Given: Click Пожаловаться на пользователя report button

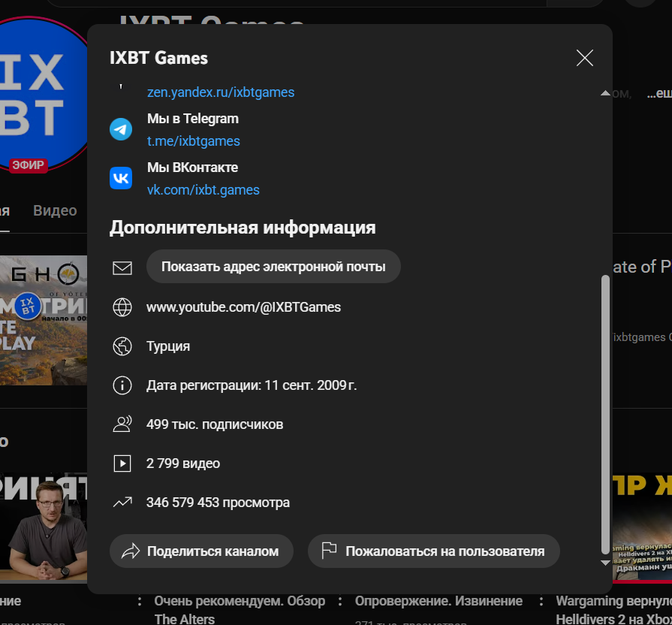Looking at the screenshot, I should [x=434, y=551].
